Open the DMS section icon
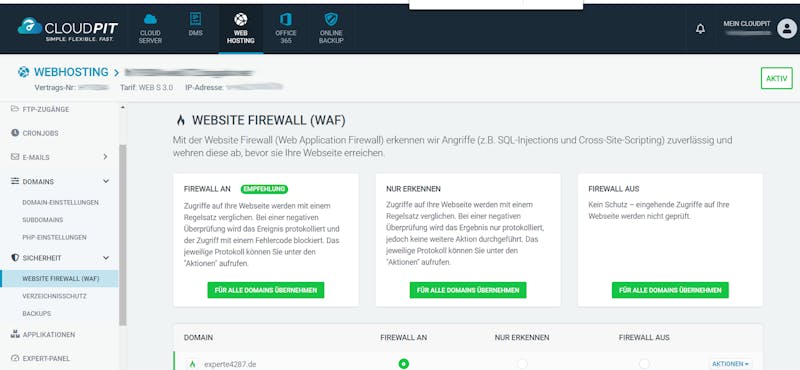800x370 pixels. (195, 19)
